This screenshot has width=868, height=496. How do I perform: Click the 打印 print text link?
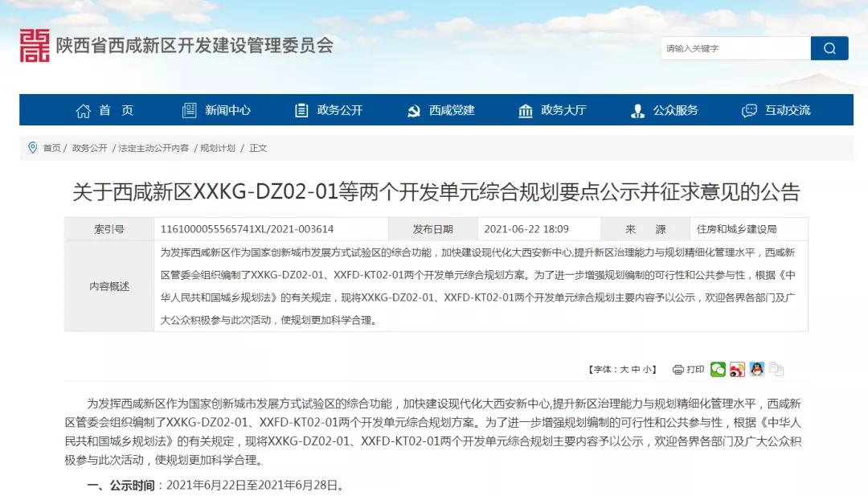coord(695,369)
